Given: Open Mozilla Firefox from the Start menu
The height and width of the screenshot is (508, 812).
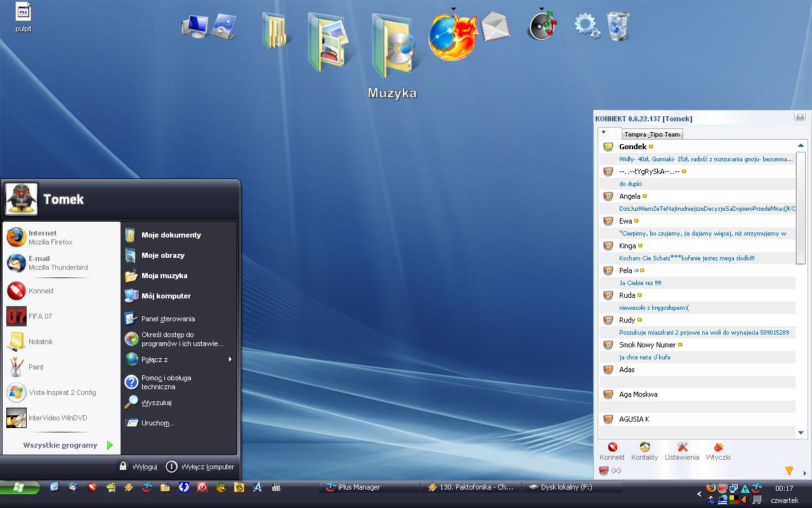Looking at the screenshot, I should point(61,237).
